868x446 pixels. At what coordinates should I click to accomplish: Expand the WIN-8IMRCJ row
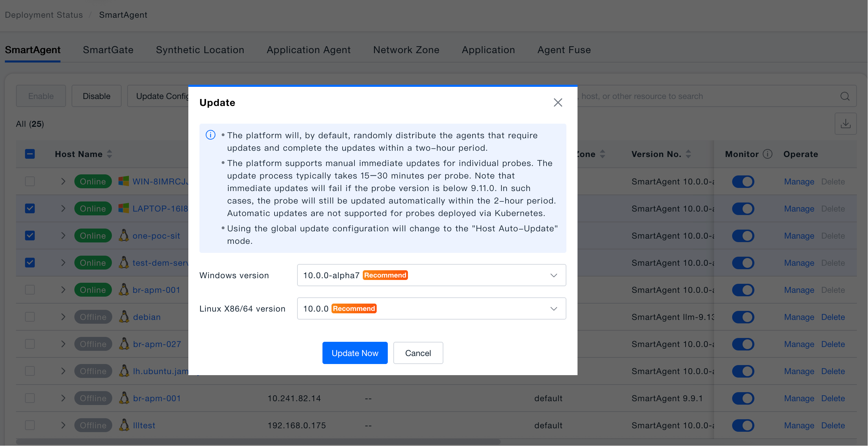coord(63,181)
